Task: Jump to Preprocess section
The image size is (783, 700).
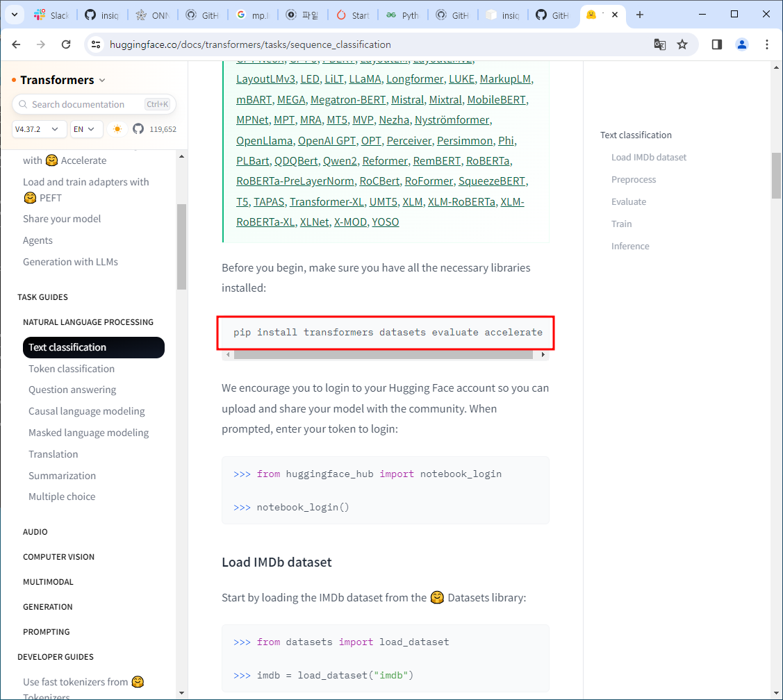Action: (633, 179)
